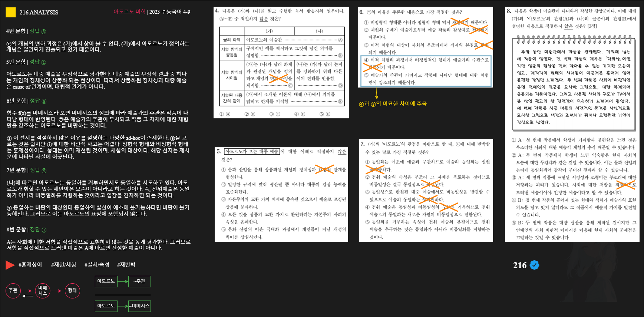Open the question 4 problem panel
Viewport: 644px width, 317px height.
281,63
